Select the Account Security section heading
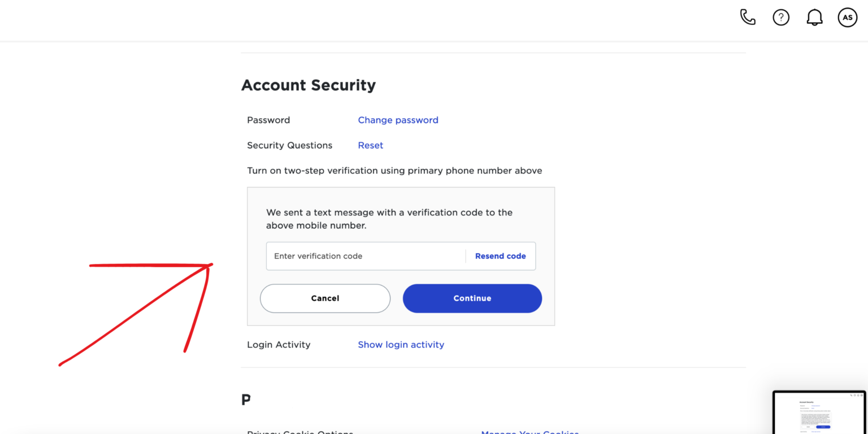Screen dimensions: 868x434 click(x=309, y=85)
